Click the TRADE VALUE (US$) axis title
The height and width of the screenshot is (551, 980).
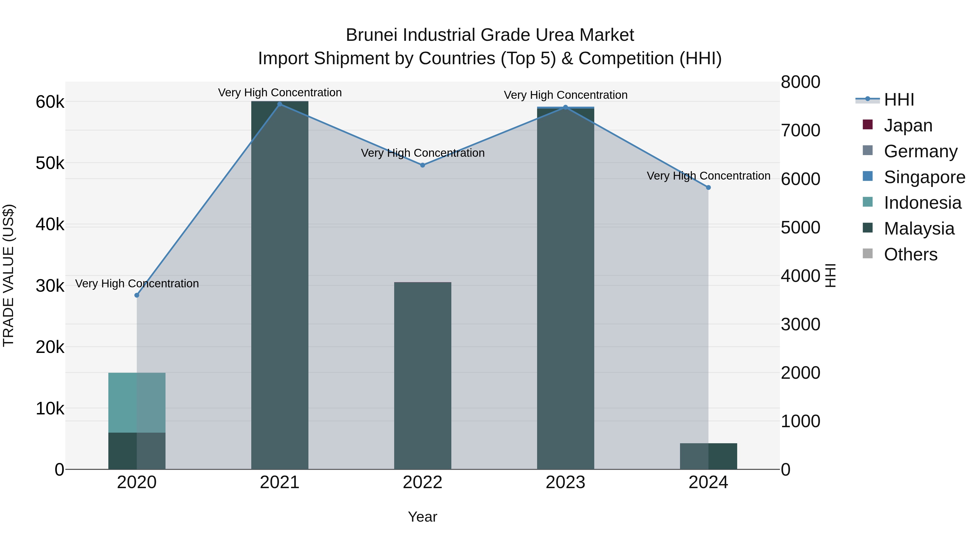pyautogui.click(x=8, y=275)
